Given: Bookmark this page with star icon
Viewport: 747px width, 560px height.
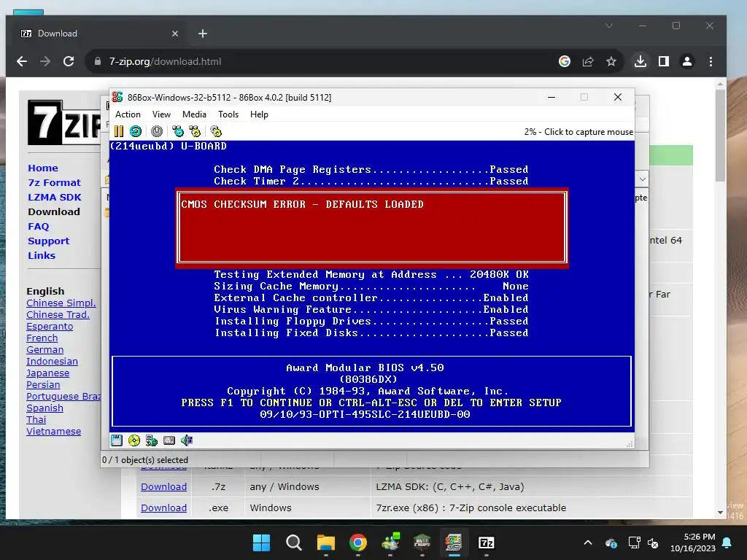Looking at the screenshot, I should (x=611, y=61).
